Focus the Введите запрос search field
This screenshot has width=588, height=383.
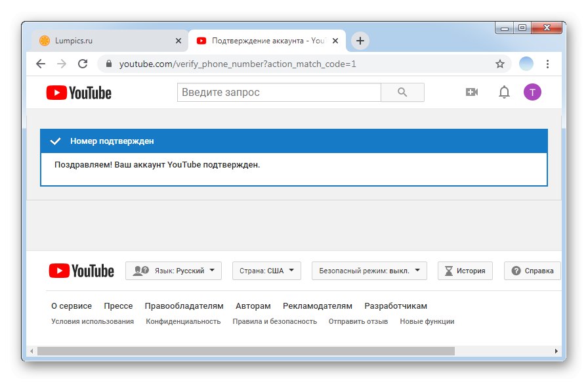pos(279,93)
